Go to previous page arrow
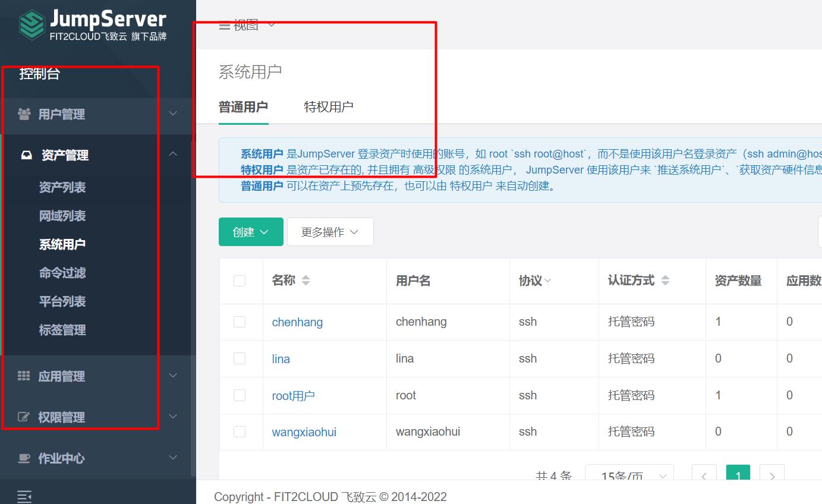822x504 pixels. pos(704,475)
